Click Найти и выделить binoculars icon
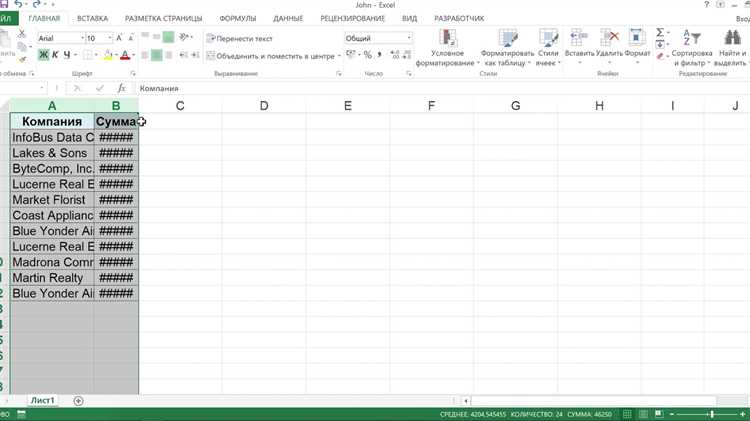The height and width of the screenshot is (421, 750). coord(732,38)
